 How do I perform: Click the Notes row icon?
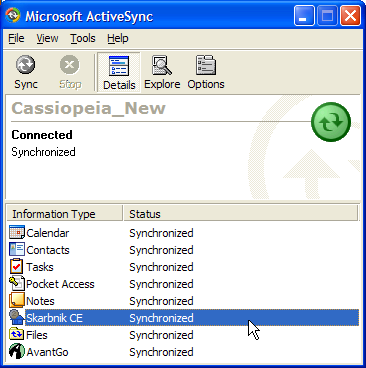point(17,300)
